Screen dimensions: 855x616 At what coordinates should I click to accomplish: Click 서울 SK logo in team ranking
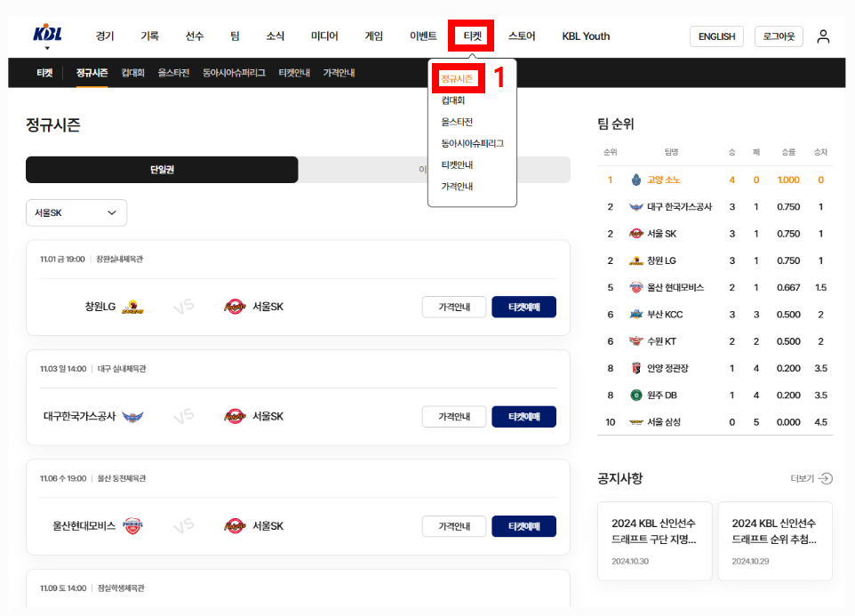635,234
